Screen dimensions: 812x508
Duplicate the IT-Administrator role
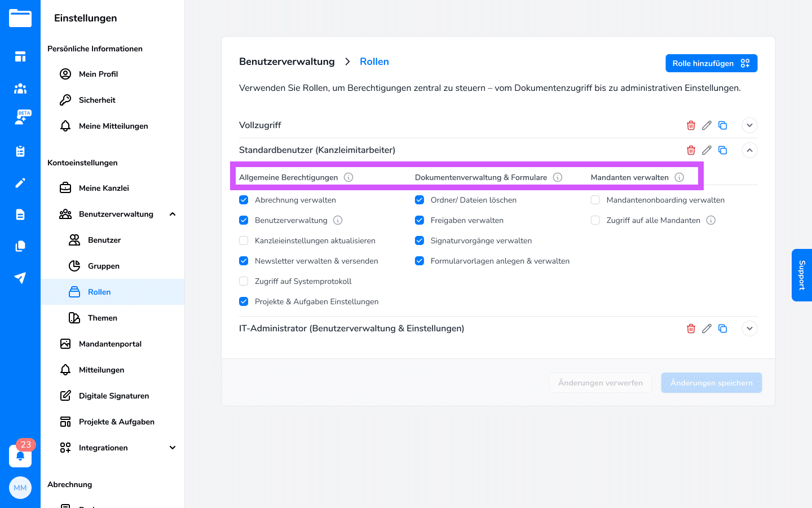[x=722, y=329]
